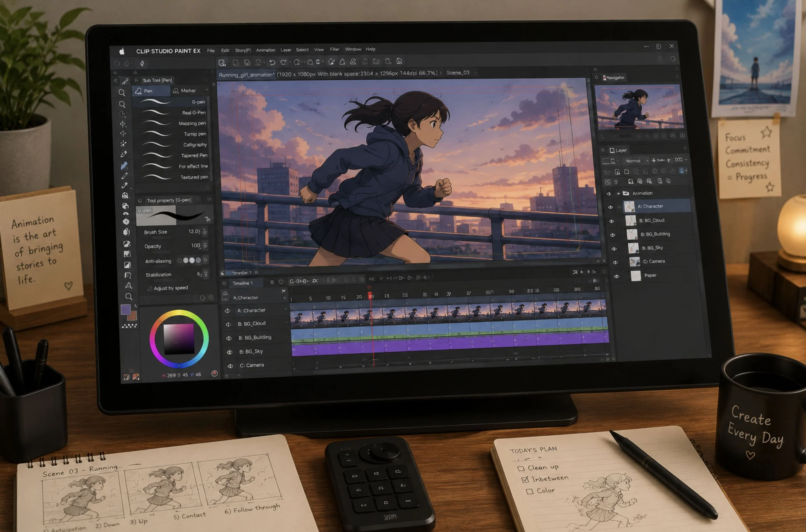This screenshot has height=532, width=806.
Task: Open the Edit menu
Action: (225, 50)
